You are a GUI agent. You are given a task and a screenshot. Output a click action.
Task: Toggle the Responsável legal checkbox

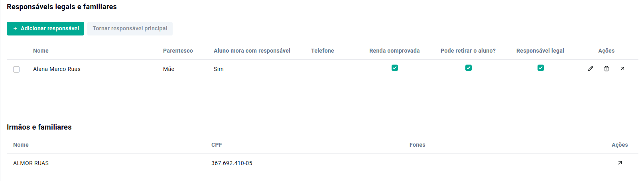[541, 68]
